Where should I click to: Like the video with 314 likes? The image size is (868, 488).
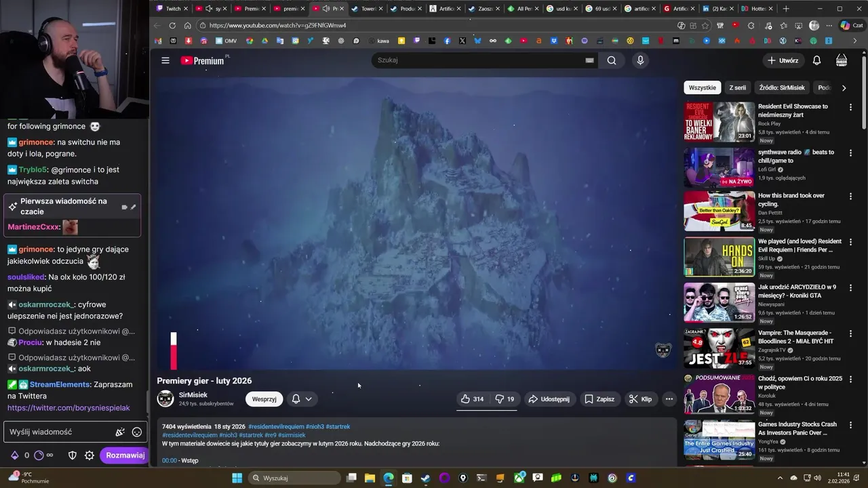[472, 399]
